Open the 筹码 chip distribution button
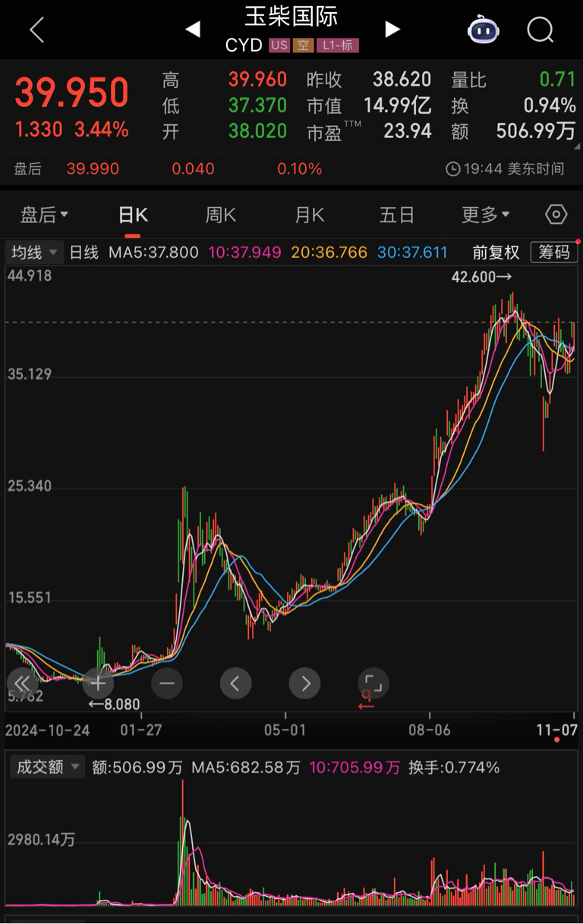This screenshot has height=924, width=583. pyautogui.click(x=554, y=252)
